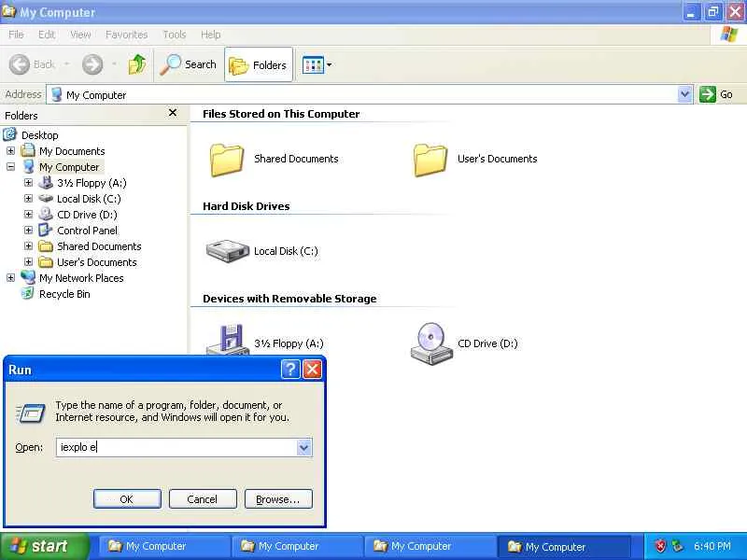
Task: Expand Shared Documents tree node
Action: click(28, 246)
